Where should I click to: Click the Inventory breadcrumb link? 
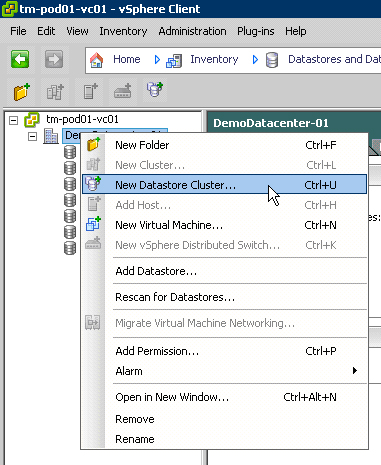[x=214, y=59]
